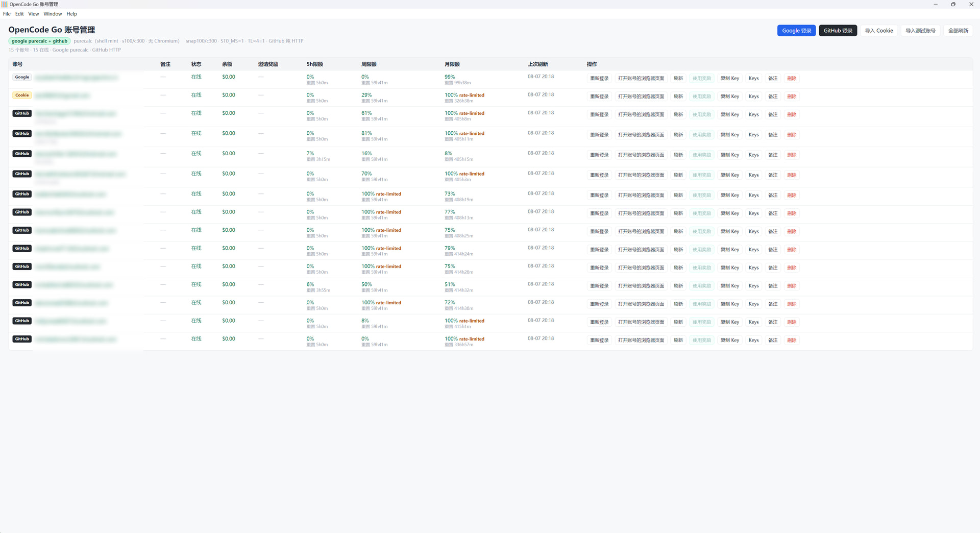Click Keys in the row resetting in 336h57m
The width and height of the screenshot is (980, 533).
753,340
